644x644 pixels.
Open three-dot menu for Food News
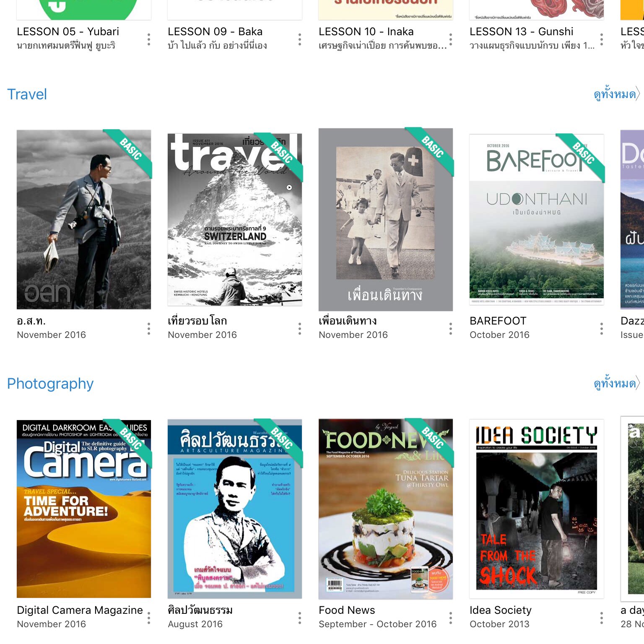[451, 618]
